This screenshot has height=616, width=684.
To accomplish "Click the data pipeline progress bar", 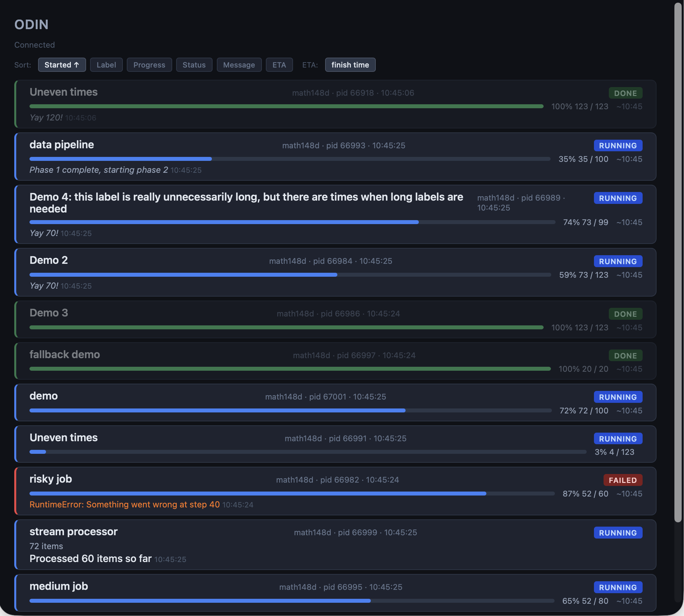I will click(x=290, y=159).
